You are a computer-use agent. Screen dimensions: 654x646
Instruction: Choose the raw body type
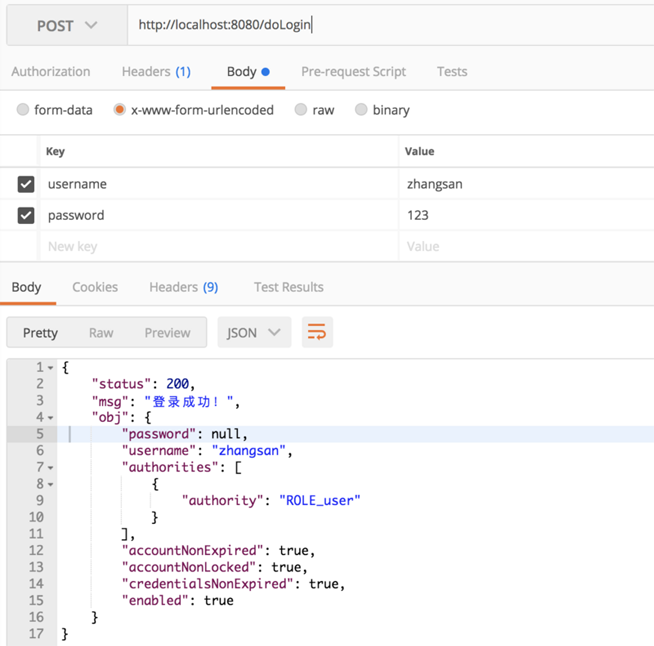pyautogui.click(x=301, y=110)
